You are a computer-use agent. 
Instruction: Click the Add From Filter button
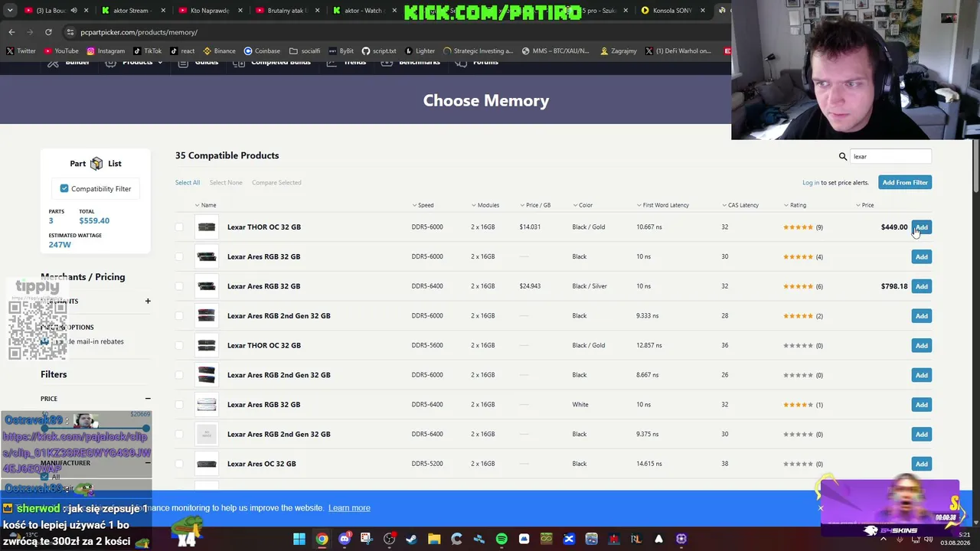[x=905, y=183]
